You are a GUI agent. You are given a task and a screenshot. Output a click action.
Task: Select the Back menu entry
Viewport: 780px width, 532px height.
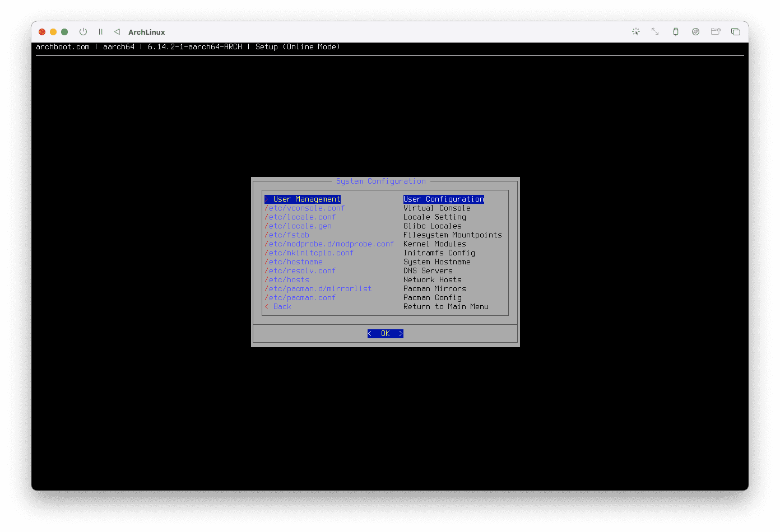point(278,307)
